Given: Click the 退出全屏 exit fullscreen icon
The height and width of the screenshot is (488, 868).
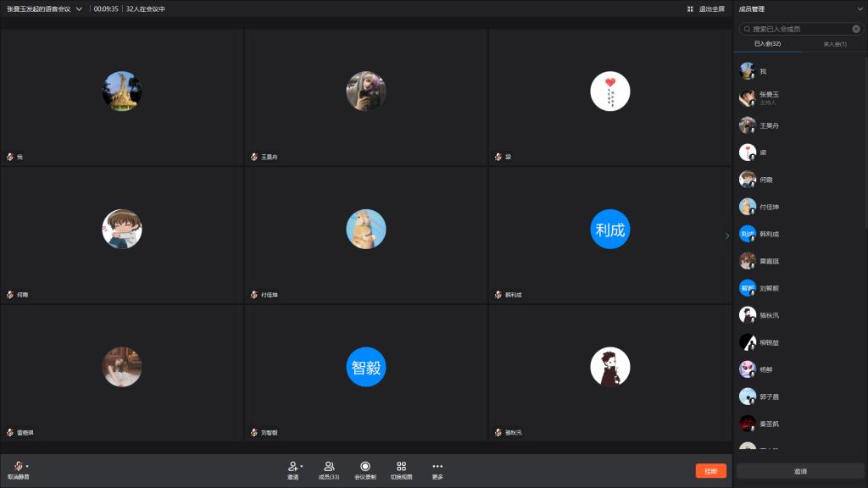Looking at the screenshot, I should point(691,8).
